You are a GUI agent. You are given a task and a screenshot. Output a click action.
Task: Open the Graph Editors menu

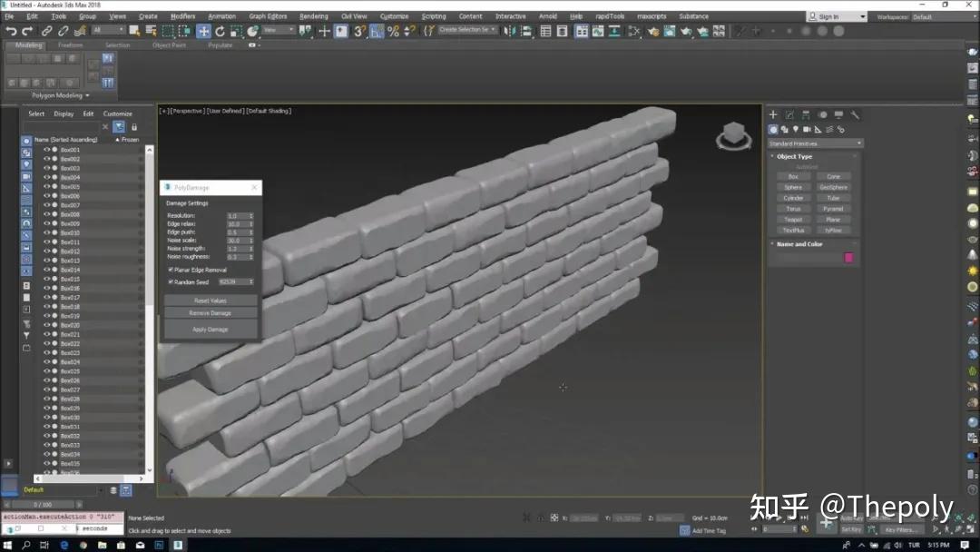coord(267,15)
